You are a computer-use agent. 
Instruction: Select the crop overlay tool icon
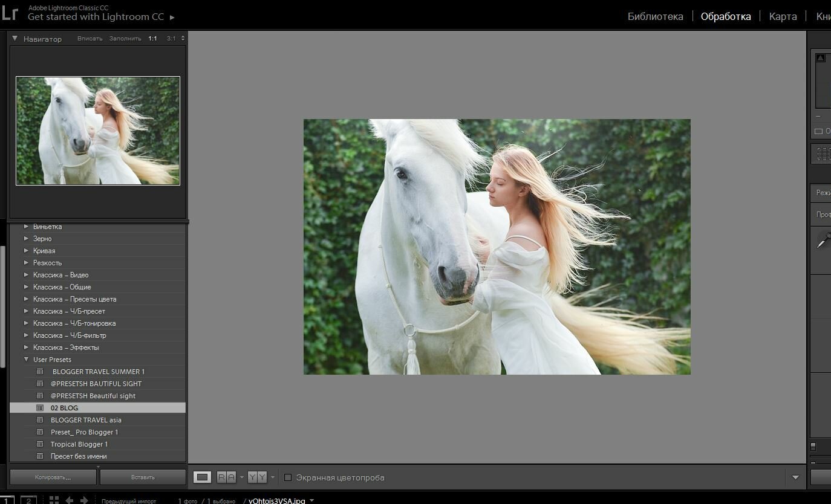point(823,154)
